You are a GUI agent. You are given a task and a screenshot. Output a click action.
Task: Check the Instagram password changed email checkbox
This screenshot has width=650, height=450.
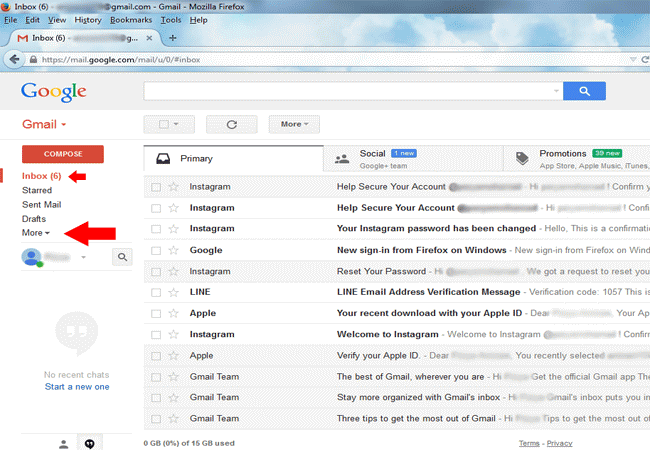pos(156,229)
